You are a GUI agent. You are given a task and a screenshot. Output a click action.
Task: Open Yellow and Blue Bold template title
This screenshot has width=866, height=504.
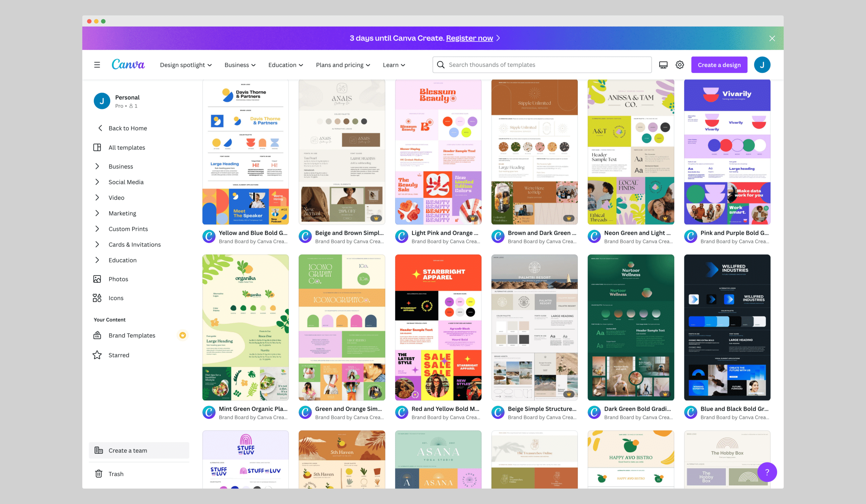click(253, 233)
